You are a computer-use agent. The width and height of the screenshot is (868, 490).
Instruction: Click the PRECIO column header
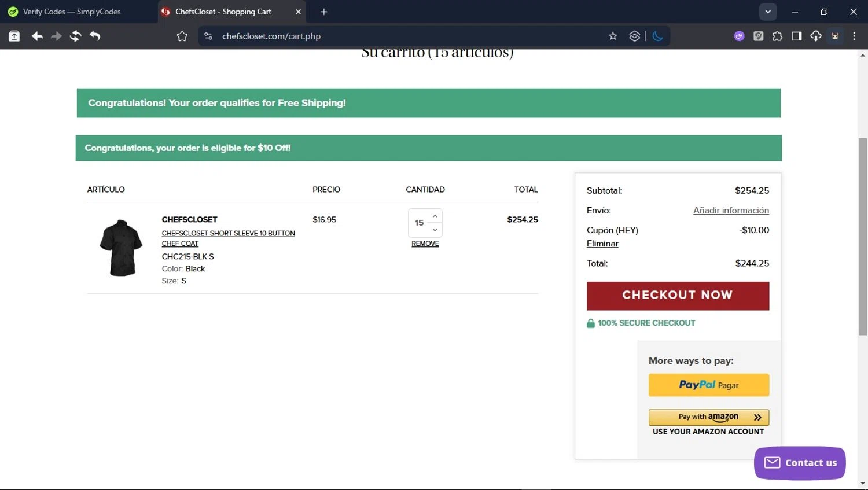point(326,190)
